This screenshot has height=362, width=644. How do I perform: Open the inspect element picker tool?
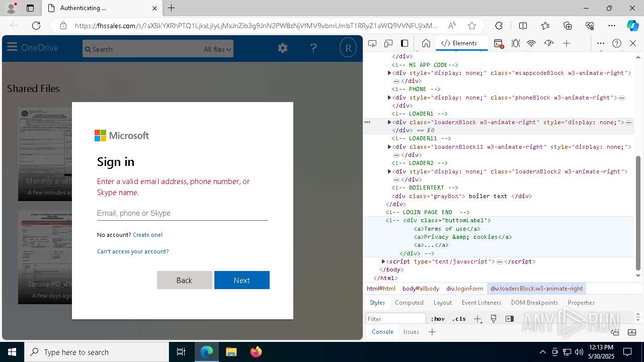[x=372, y=43]
